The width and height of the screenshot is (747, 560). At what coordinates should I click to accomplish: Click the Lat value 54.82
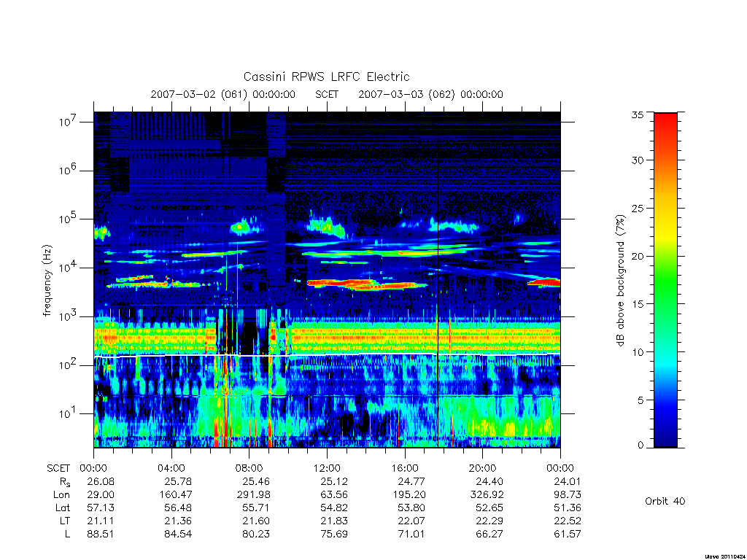[x=334, y=507]
